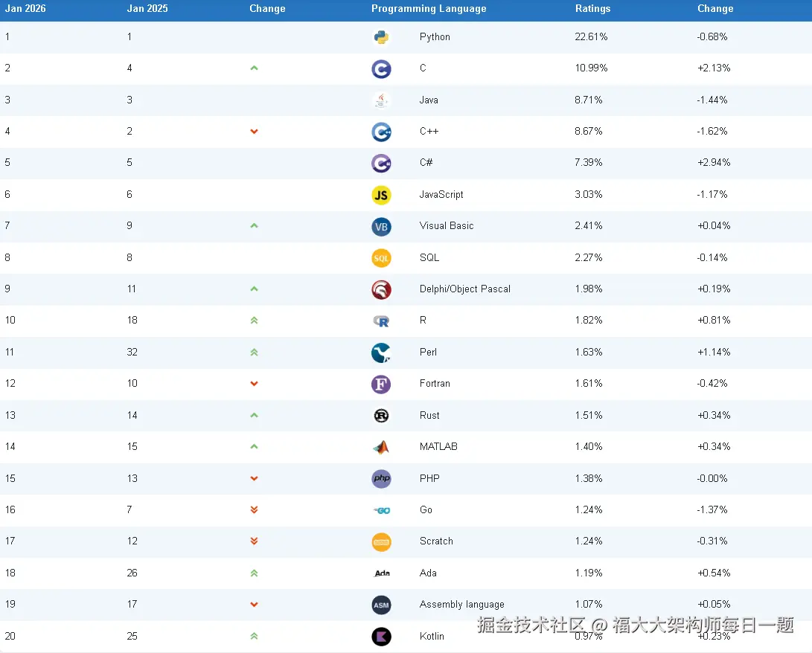Click the Delphi/Object Pascal name text

pos(465,289)
